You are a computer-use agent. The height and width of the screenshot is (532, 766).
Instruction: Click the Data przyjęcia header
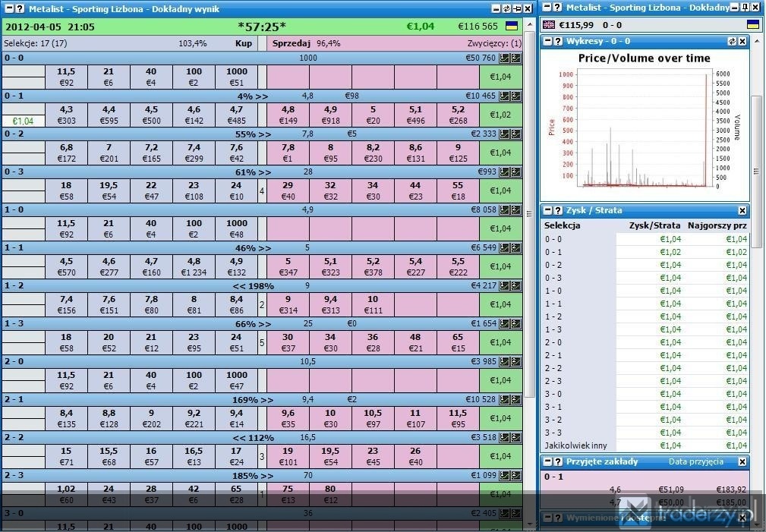[696, 461]
